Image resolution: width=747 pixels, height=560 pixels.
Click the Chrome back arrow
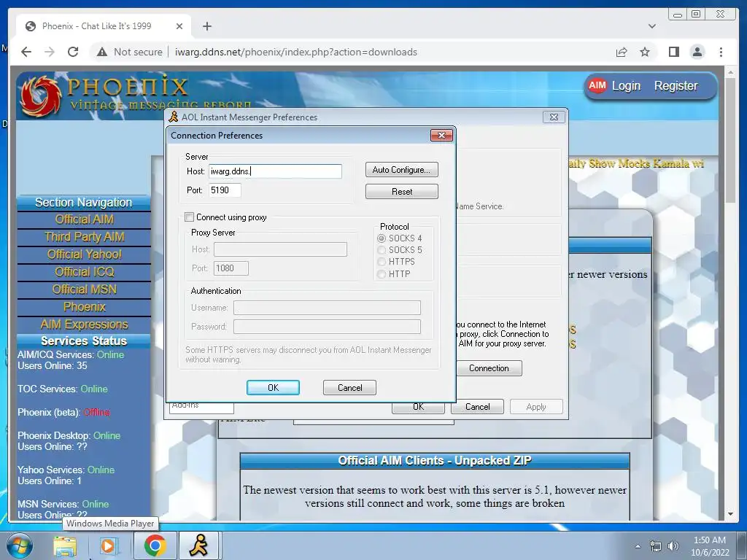pos(26,52)
